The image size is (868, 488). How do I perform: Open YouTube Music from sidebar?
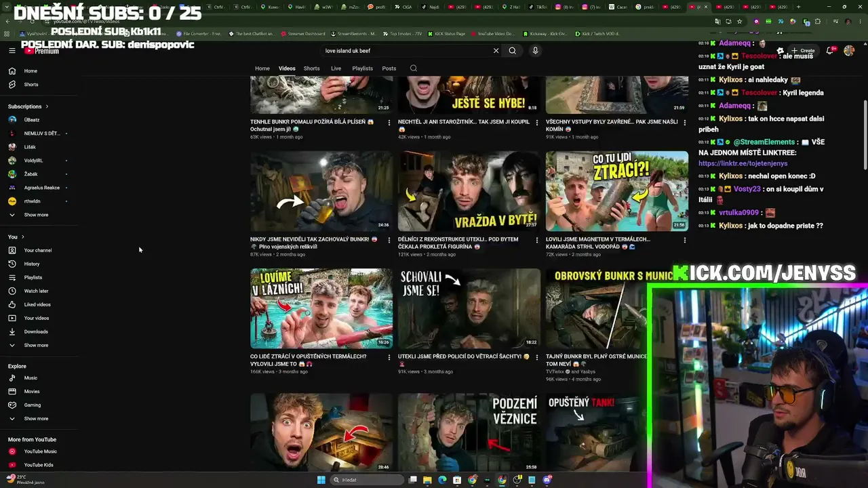point(41,451)
